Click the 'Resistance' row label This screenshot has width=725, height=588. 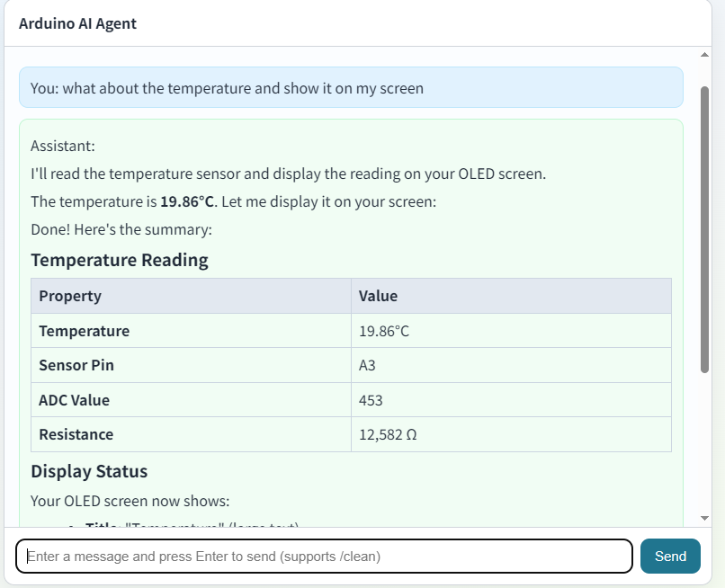click(76, 434)
